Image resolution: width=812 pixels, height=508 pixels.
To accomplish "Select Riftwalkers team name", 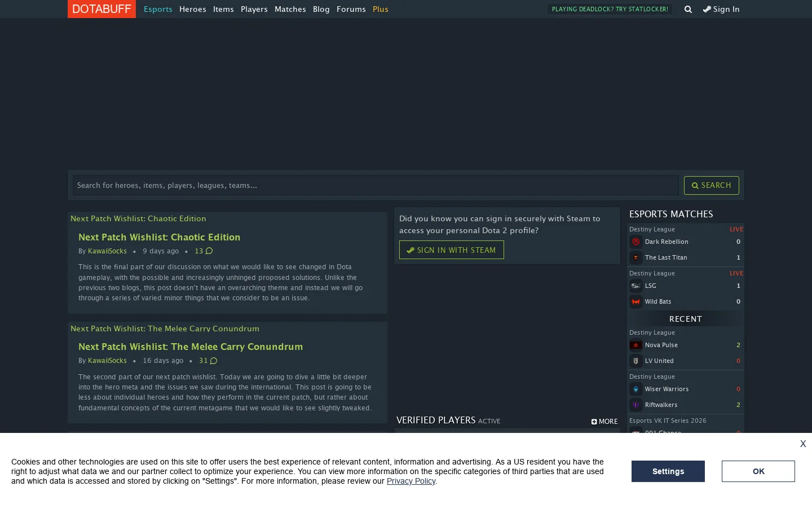I will (661, 405).
